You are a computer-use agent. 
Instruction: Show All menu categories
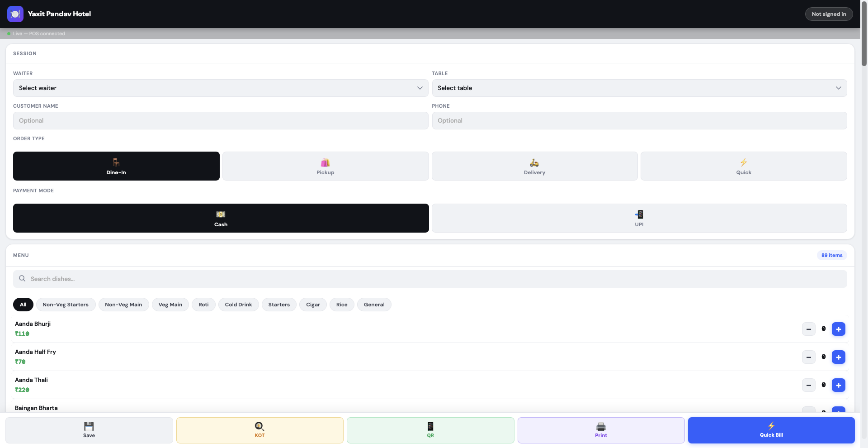23,305
